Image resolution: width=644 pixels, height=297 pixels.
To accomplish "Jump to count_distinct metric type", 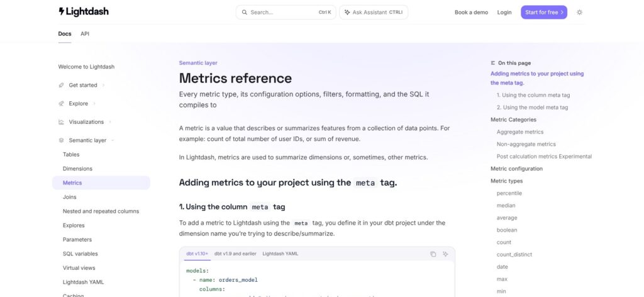I will click(x=514, y=255).
